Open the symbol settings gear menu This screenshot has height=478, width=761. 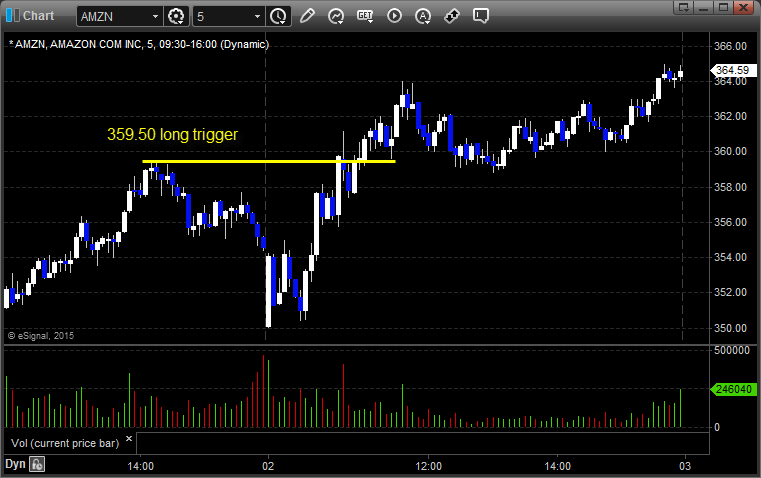176,16
